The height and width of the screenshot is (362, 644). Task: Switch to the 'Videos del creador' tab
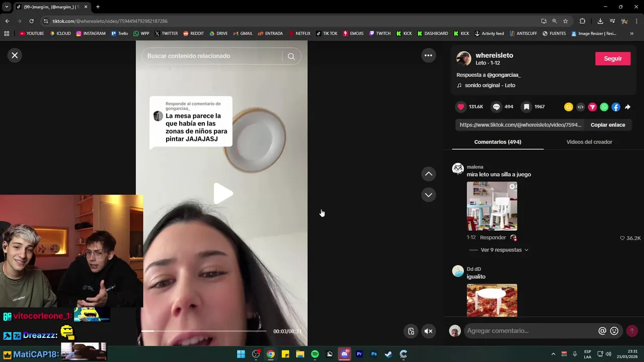click(589, 142)
